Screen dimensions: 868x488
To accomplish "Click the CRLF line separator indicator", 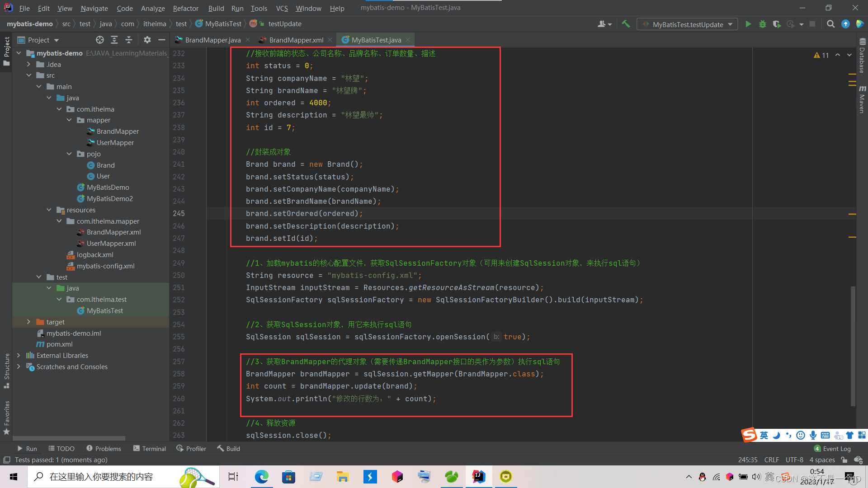I will [772, 460].
